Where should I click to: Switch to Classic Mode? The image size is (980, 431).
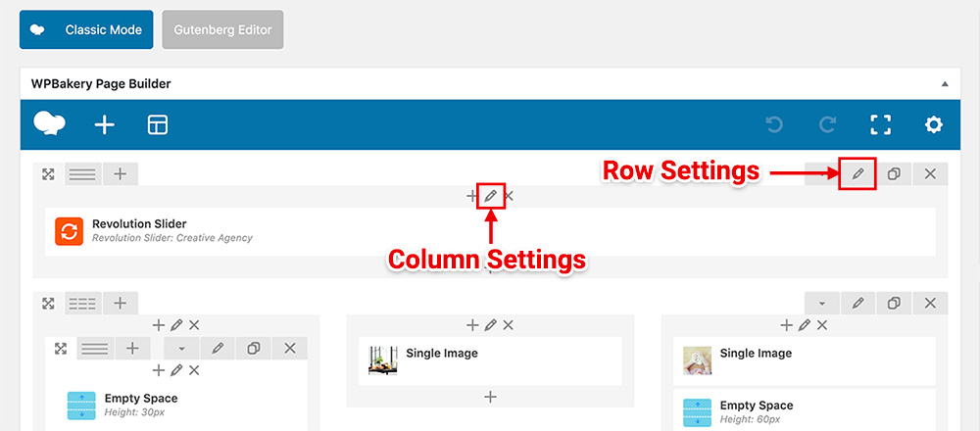point(86,29)
